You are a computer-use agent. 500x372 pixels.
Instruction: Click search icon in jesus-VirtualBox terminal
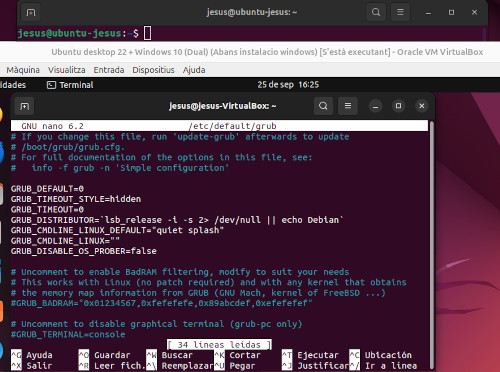pos(323,106)
